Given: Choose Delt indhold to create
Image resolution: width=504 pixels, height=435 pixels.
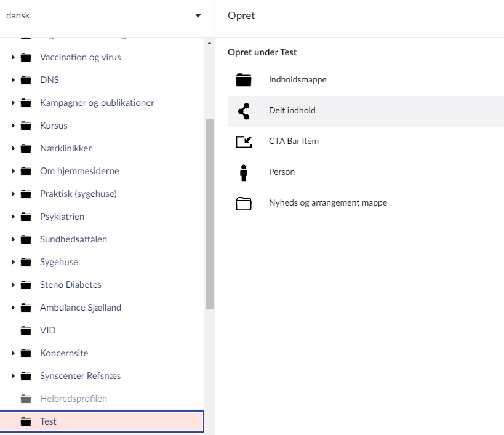Looking at the screenshot, I should pos(292,111).
